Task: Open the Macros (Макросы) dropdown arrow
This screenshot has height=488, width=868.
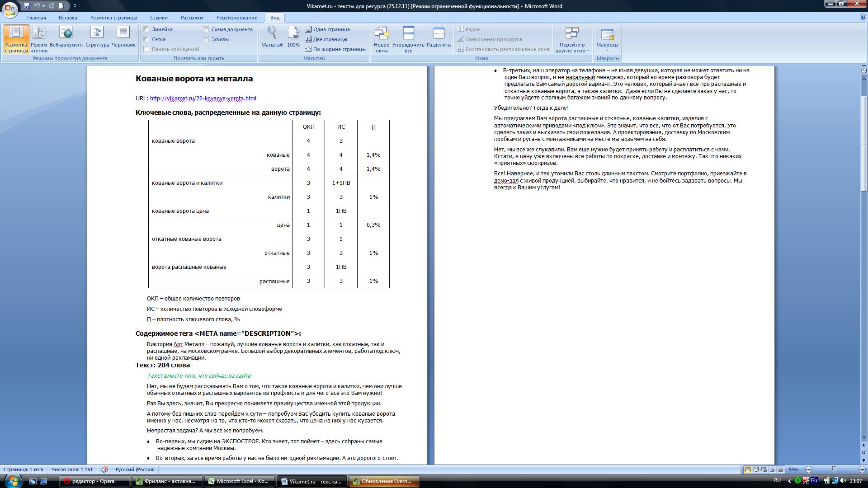Action: [607, 50]
